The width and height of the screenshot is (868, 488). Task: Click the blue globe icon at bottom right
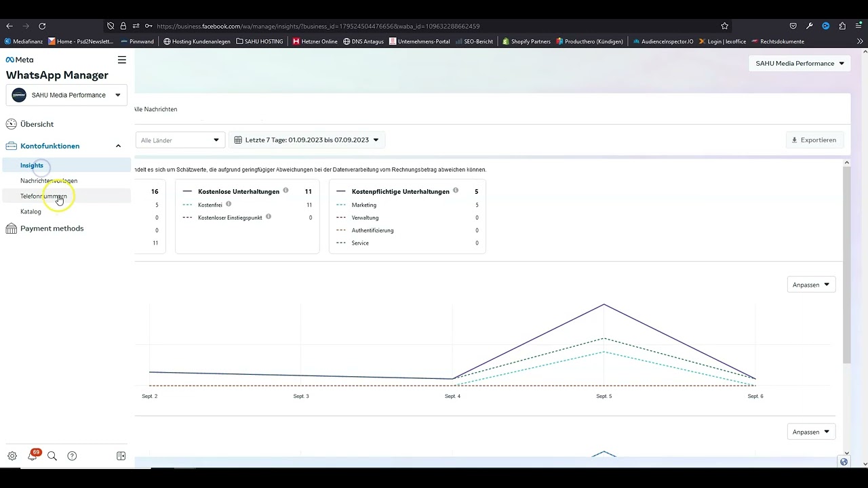[844, 462]
